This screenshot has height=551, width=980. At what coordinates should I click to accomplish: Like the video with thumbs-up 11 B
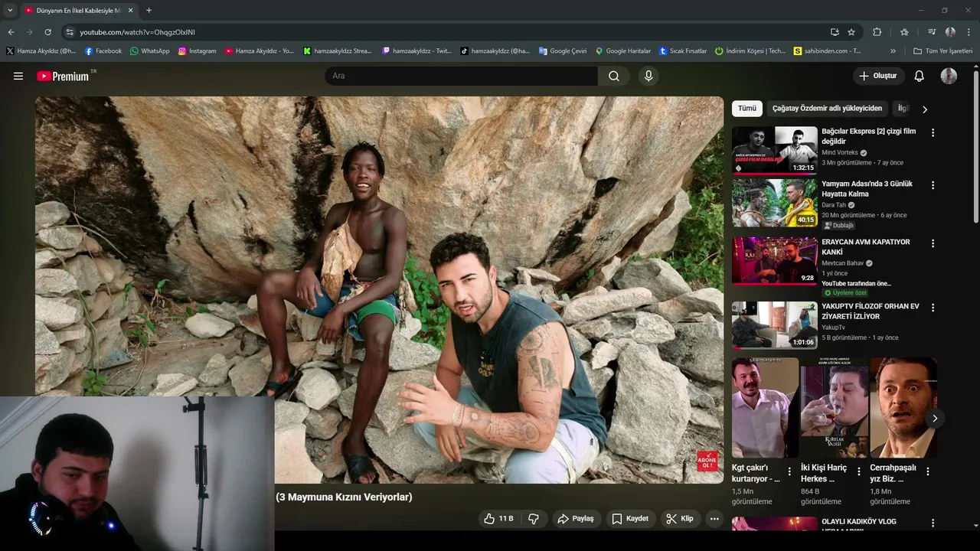click(x=498, y=519)
